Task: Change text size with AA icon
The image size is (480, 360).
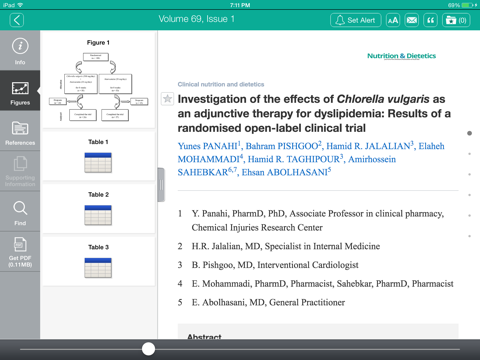Action: 393,20
